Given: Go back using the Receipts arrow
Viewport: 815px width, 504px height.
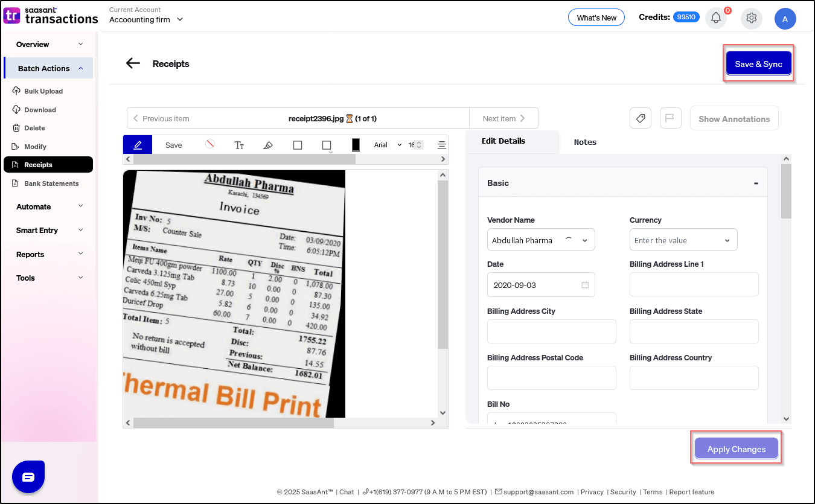Looking at the screenshot, I should point(133,63).
